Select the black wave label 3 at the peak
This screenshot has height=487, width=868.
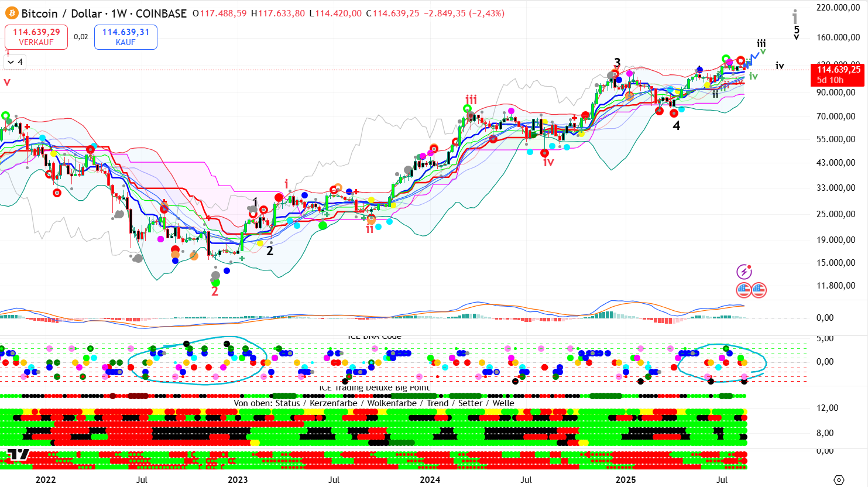coord(617,63)
